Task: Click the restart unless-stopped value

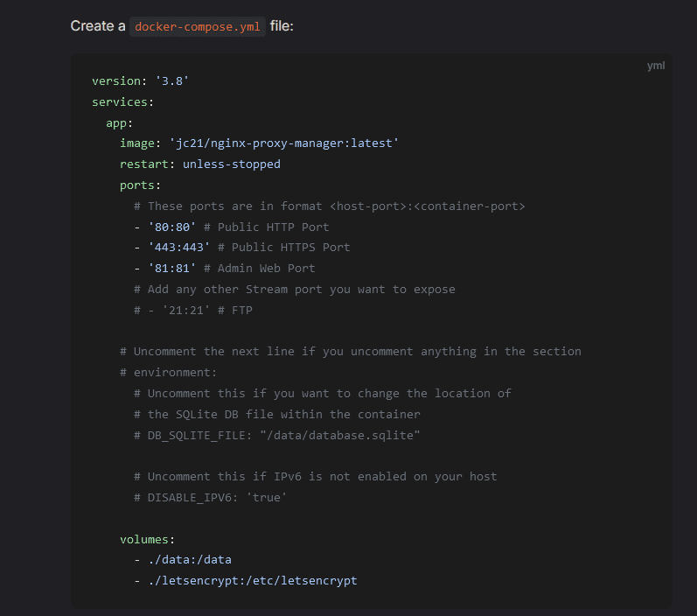Action: [x=232, y=164]
